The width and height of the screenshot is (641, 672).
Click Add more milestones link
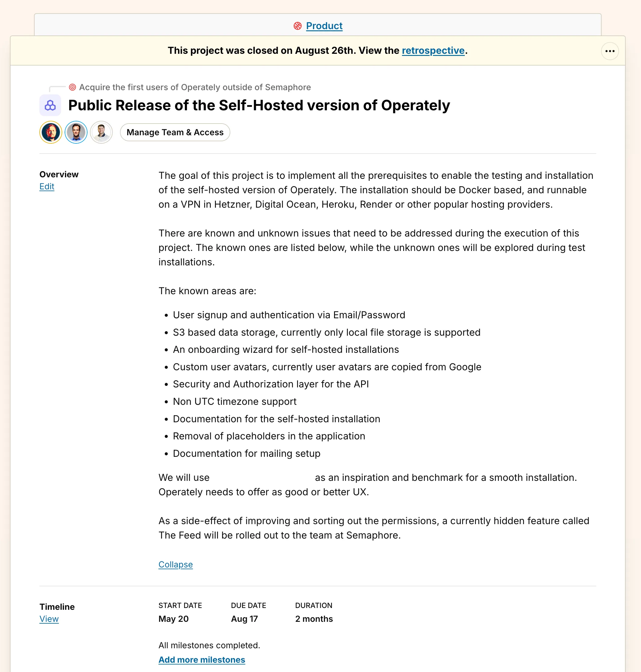[x=202, y=660]
